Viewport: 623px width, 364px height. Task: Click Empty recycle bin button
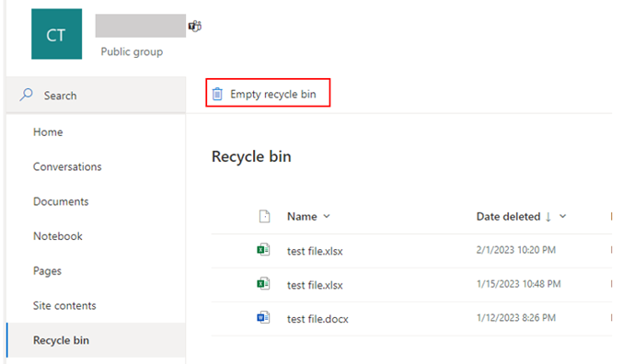[268, 93]
